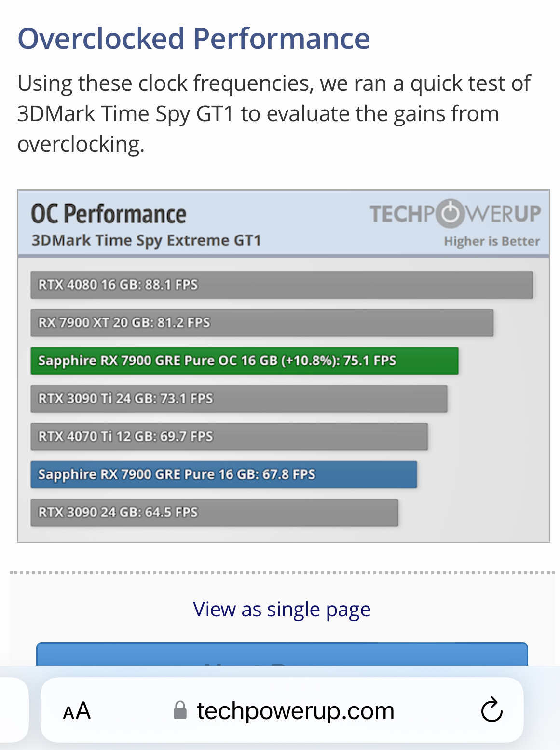This screenshot has height=750, width=560.
Task: Tap the adjacent tab card at left edge
Action: [x=14, y=710]
